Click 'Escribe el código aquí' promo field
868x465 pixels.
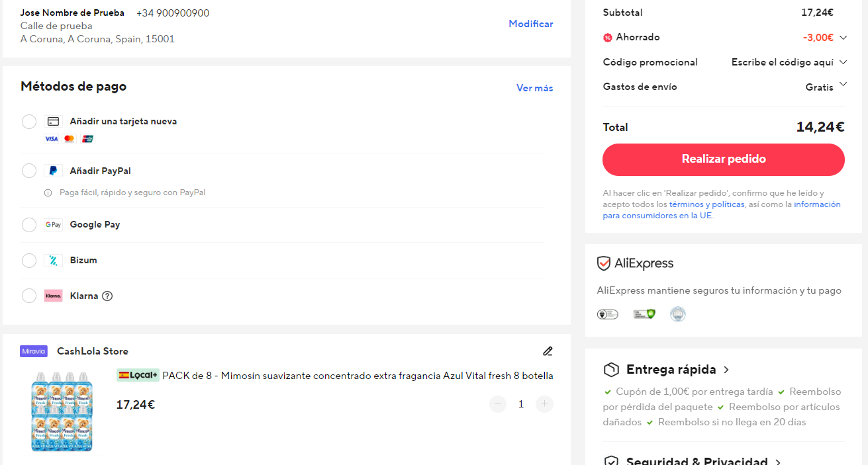click(x=783, y=62)
